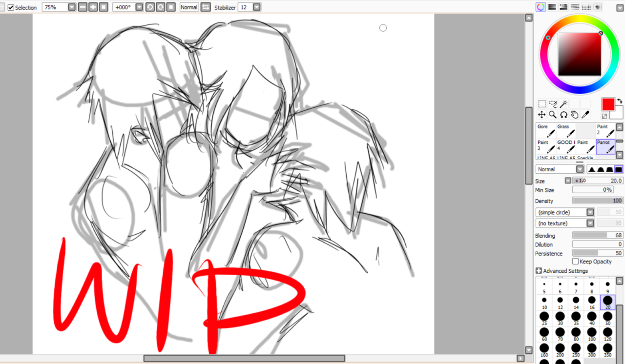This screenshot has height=364, width=625.
Task: Open the rotation angle dropdown
Action: (x=139, y=7)
